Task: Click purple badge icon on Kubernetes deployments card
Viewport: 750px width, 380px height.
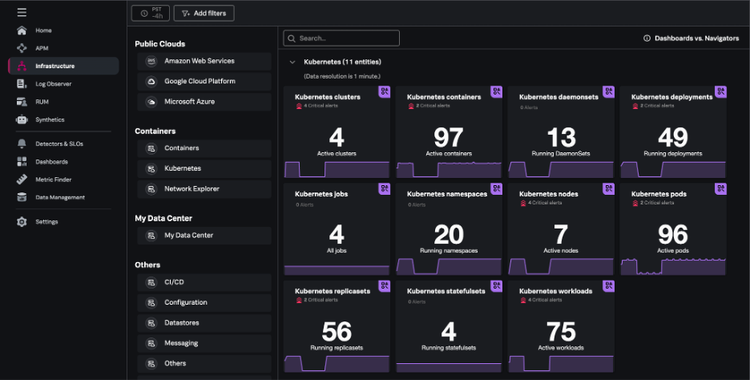Action: point(721,92)
